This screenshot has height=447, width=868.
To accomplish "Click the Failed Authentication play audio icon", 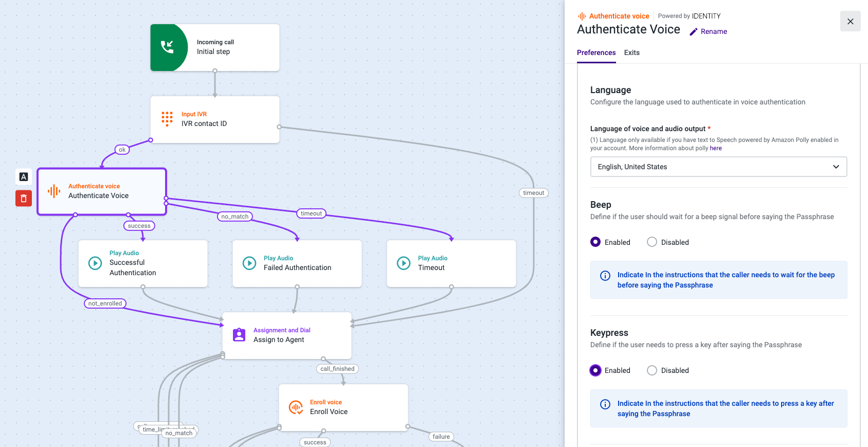I will 249,263.
